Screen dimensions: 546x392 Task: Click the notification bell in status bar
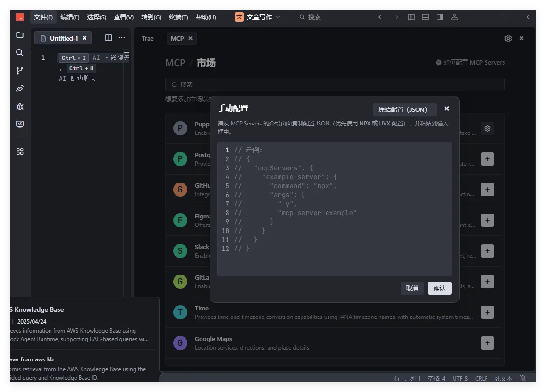pyautogui.click(x=523, y=378)
